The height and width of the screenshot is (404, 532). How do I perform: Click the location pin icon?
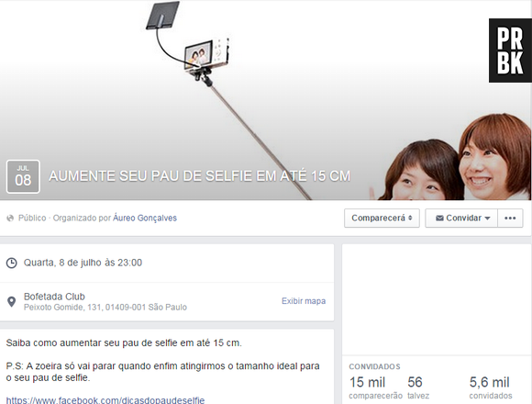12,301
